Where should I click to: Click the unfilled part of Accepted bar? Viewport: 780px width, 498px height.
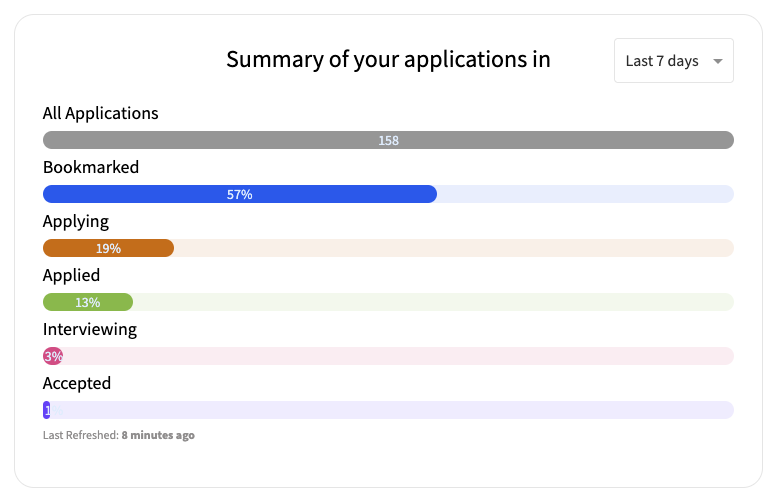click(392, 410)
